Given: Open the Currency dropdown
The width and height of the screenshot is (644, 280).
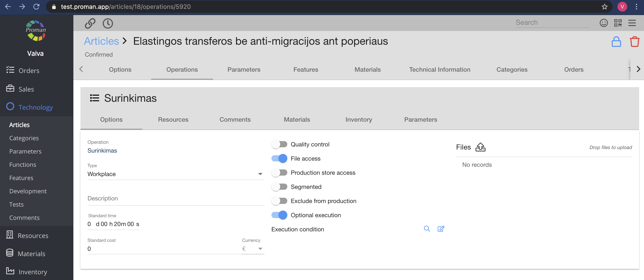Looking at the screenshot, I should pyautogui.click(x=253, y=249).
